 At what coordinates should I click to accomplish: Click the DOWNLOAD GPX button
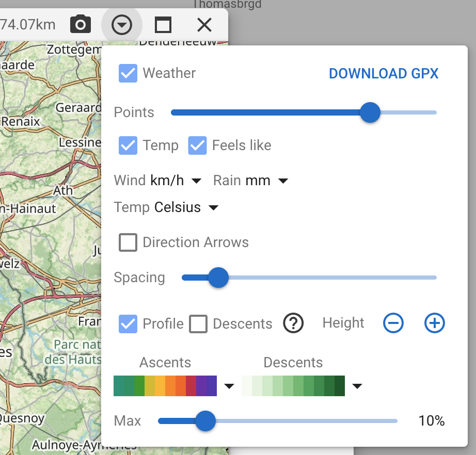[x=384, y=73]
